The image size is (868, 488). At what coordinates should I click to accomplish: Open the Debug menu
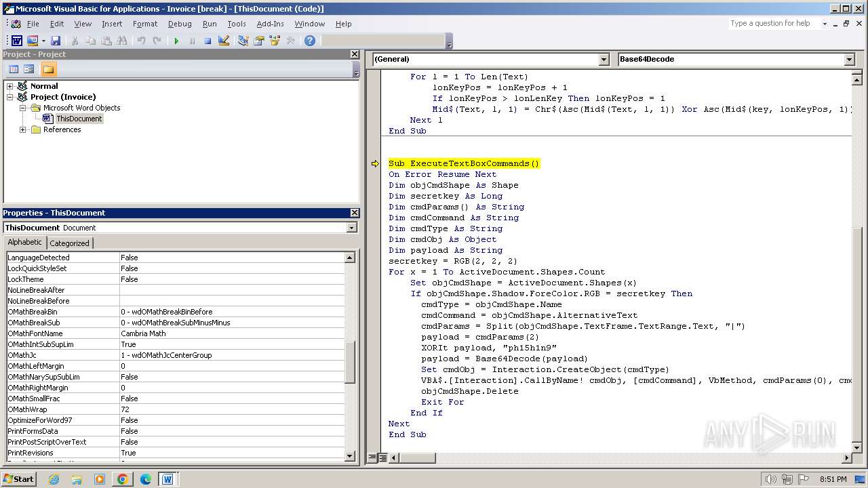180,24
